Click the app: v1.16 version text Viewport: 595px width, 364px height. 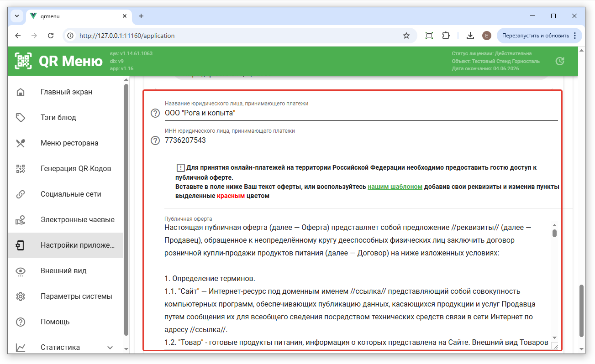click(x=121, y=69)
